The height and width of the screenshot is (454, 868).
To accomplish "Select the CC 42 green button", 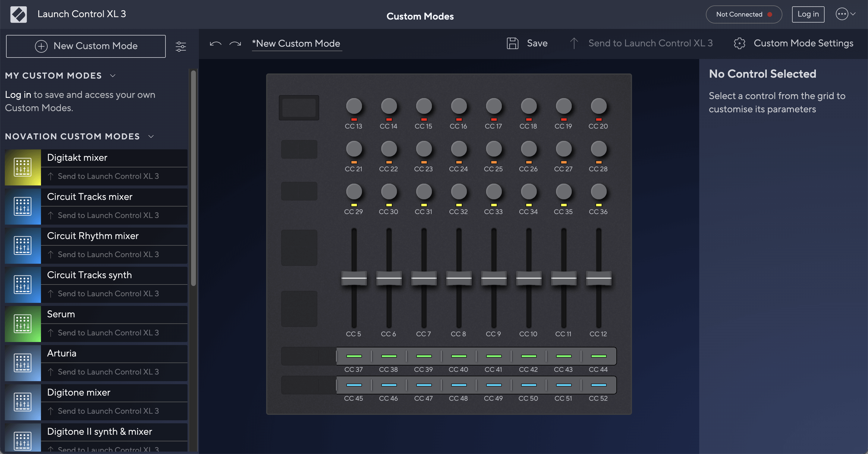I will [x=529, y=356].
